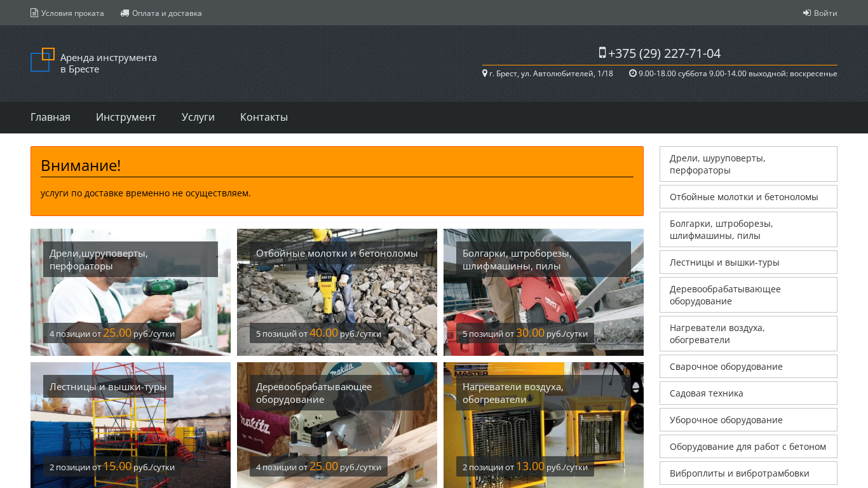Screen dimensions: 868x488
Task: Select sidebar Дрели, шуруповерты, перфораторы
Action: [749, 164]
